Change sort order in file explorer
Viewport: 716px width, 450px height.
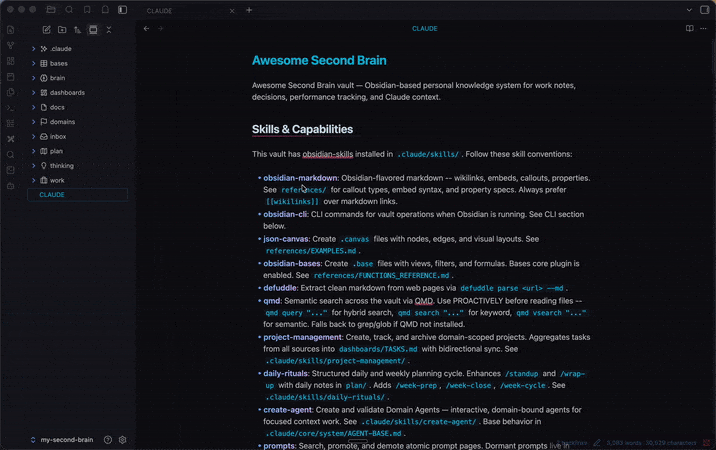(78, 30)
